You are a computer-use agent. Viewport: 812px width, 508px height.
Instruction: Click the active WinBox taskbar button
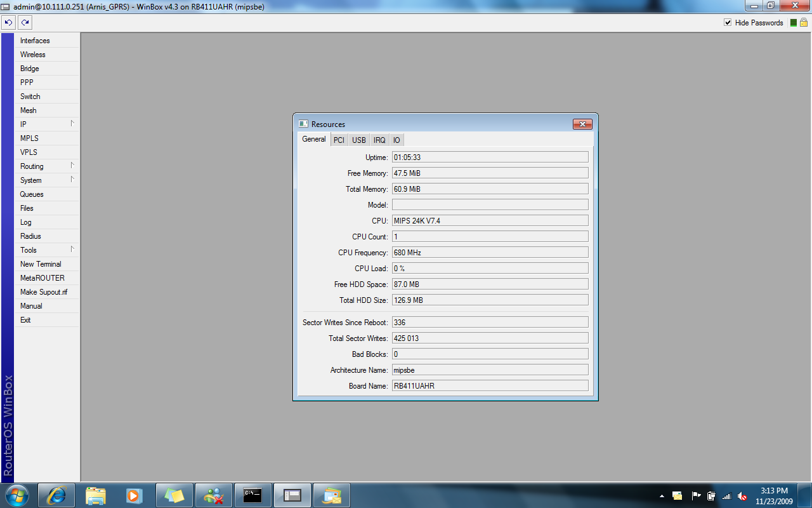(292, 495)
